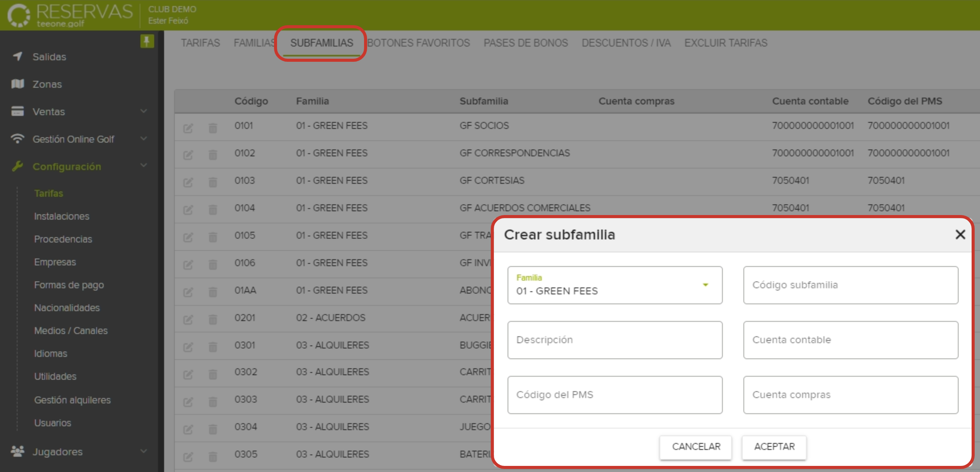Select the Configuración wrench icon
The image size is (980, 472).
[17, 166]
